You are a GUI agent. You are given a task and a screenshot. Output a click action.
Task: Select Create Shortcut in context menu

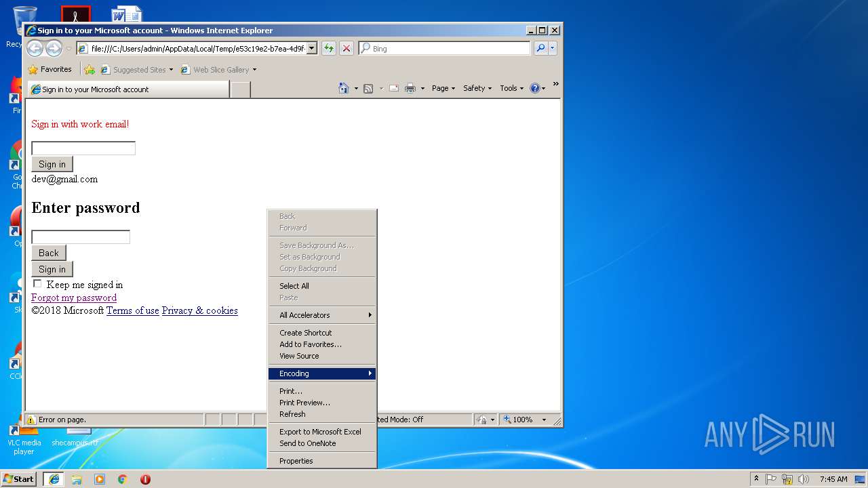322,333
